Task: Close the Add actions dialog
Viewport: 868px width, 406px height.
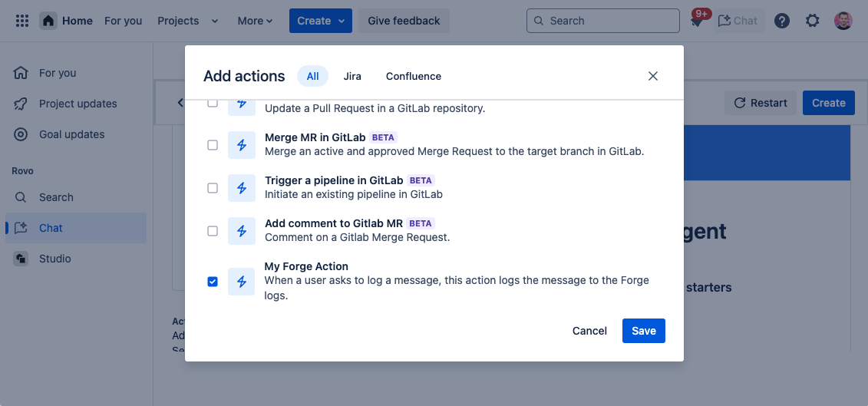Action: pos(653,76)
